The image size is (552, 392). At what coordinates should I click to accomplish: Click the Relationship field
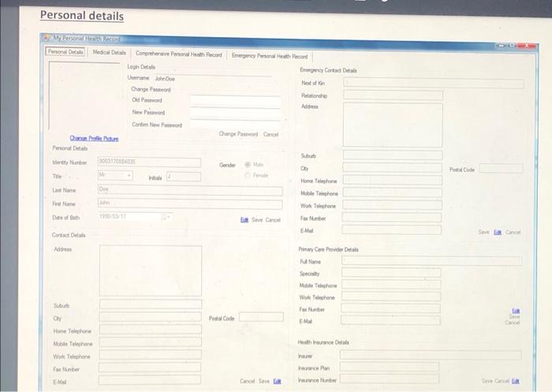click(x=393, y=95)
